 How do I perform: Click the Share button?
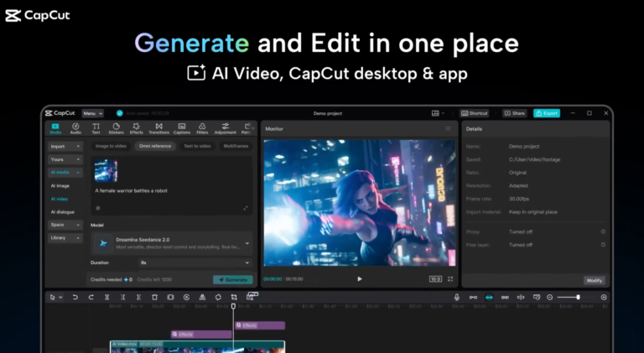[x=515, y=113]
